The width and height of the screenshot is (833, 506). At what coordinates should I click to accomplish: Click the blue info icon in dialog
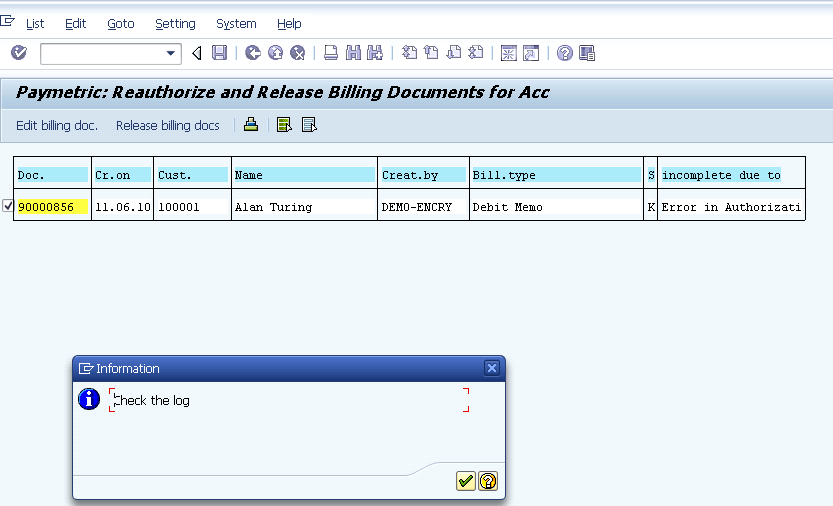coord(89,399)
